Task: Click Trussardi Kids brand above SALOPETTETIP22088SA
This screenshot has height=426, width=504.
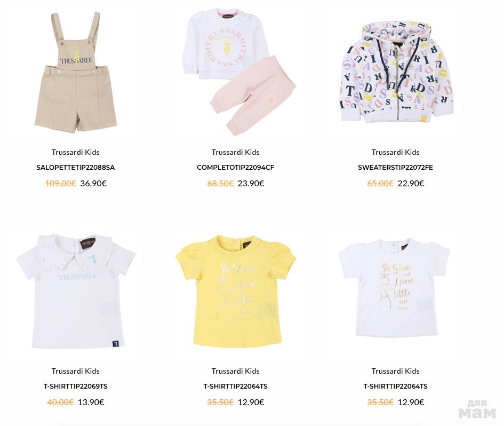Action: click(x=76, y=152)
